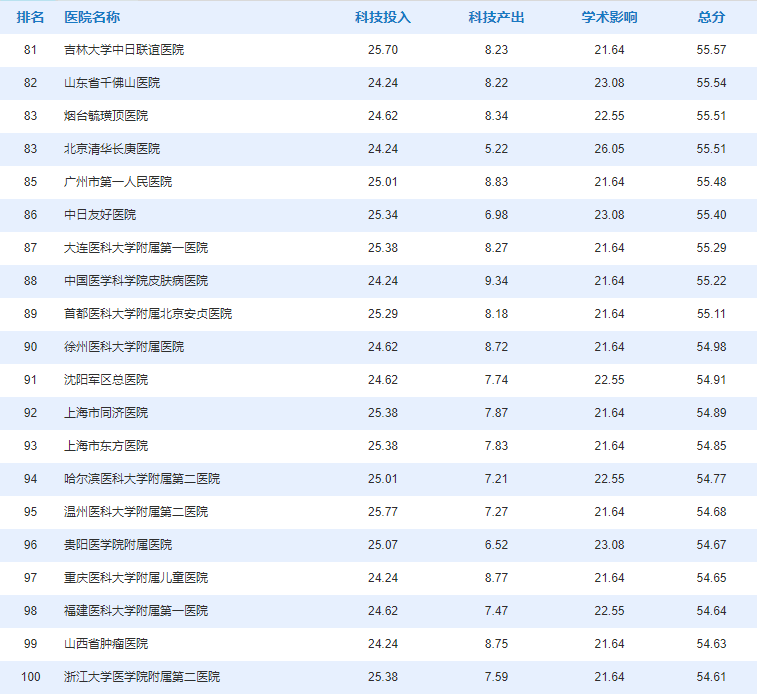Click 科技投入 value 25.77

[383, 512]
